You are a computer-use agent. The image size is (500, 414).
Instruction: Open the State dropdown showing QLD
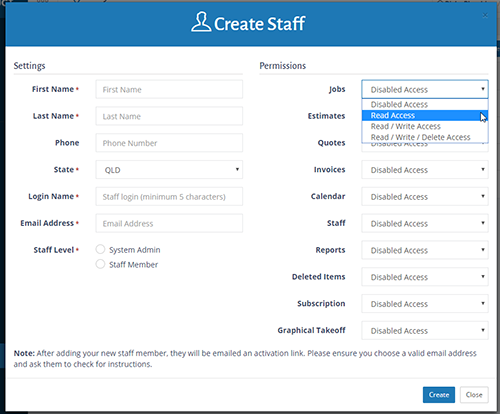tap(169, 170)
